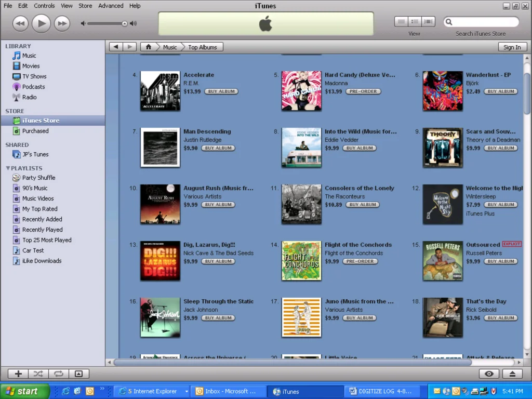Skip ahead with the Next track button

click(62, 23)
